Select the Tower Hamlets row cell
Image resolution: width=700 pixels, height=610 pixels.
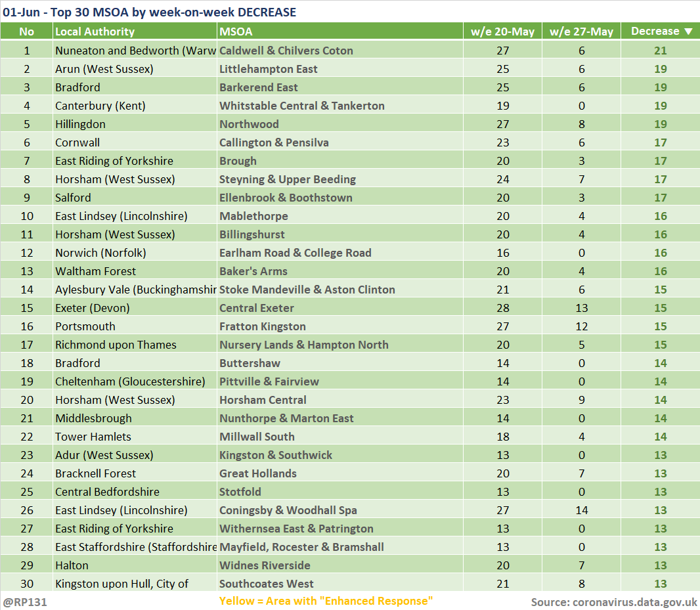93,437
